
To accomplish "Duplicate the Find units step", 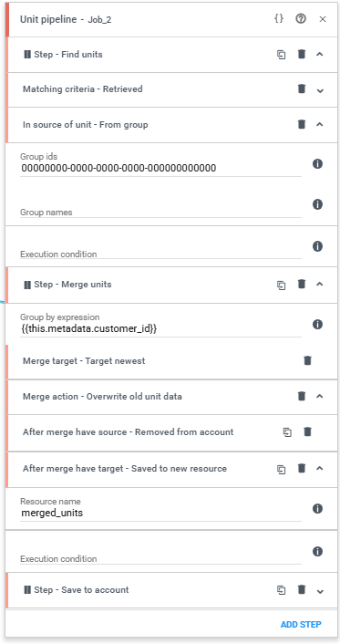I will coord(281,55).
